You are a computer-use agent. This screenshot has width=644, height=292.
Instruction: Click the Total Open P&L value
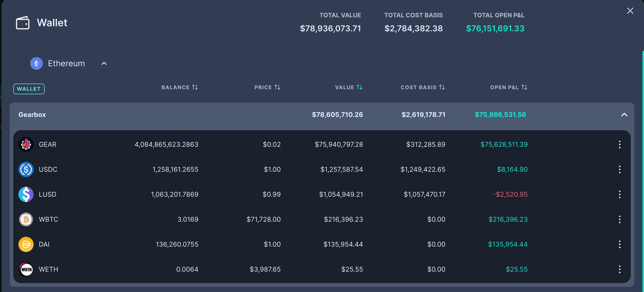click(x=495, y=28)
